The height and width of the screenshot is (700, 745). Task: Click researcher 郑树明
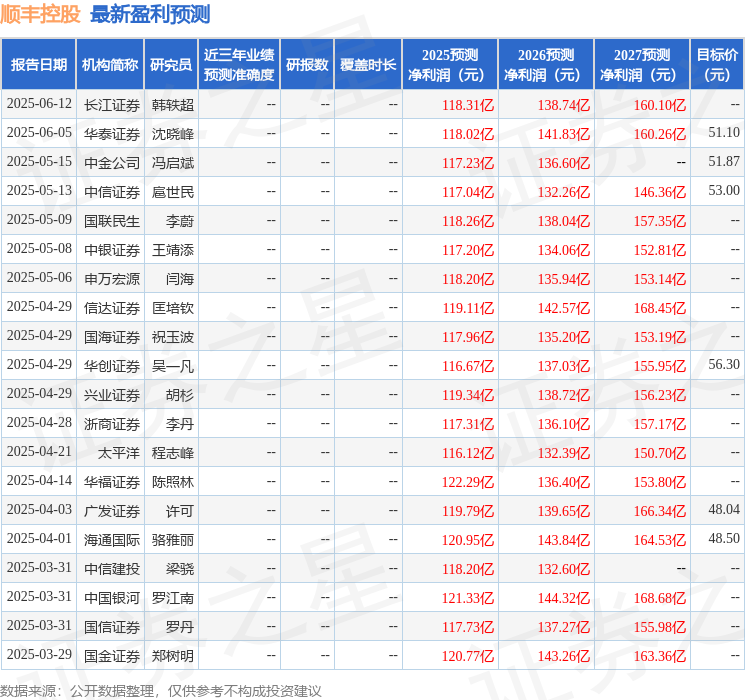pos(173,656)
